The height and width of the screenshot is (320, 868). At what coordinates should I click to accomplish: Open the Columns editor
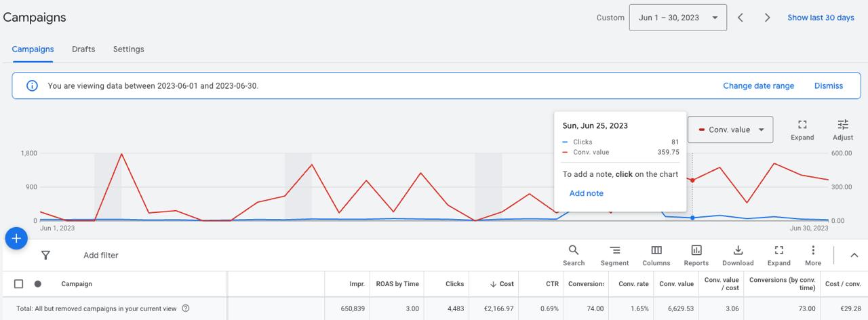point(656,255)
